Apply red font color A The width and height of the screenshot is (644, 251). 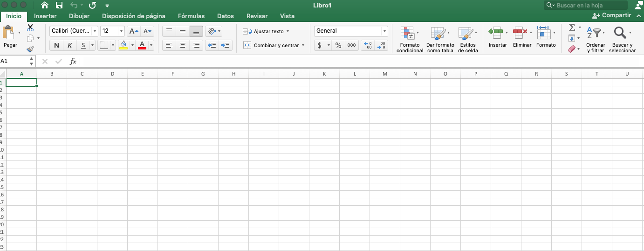143,45
